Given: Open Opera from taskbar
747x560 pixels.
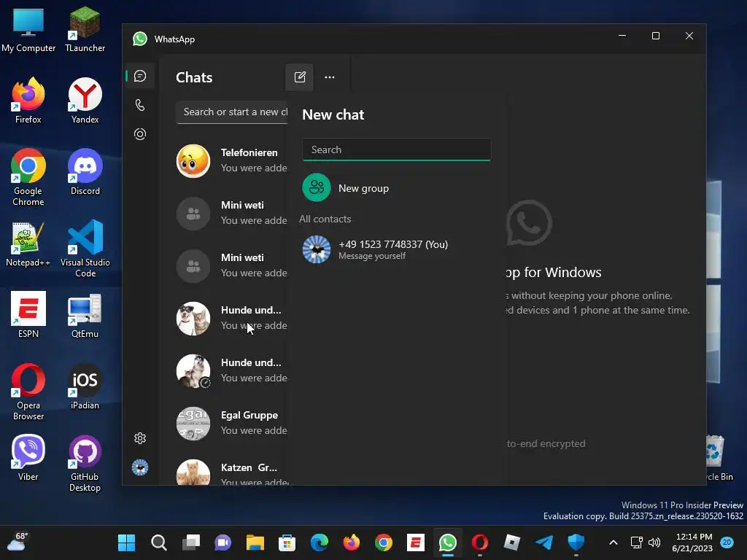Looking at the screenshot, I should [480, 542].
